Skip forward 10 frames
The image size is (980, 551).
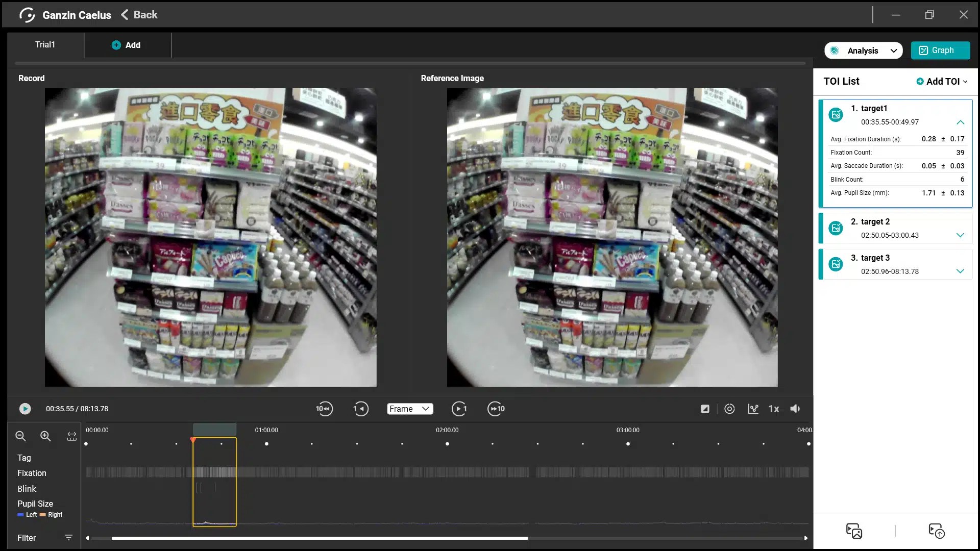pos(496,409)
